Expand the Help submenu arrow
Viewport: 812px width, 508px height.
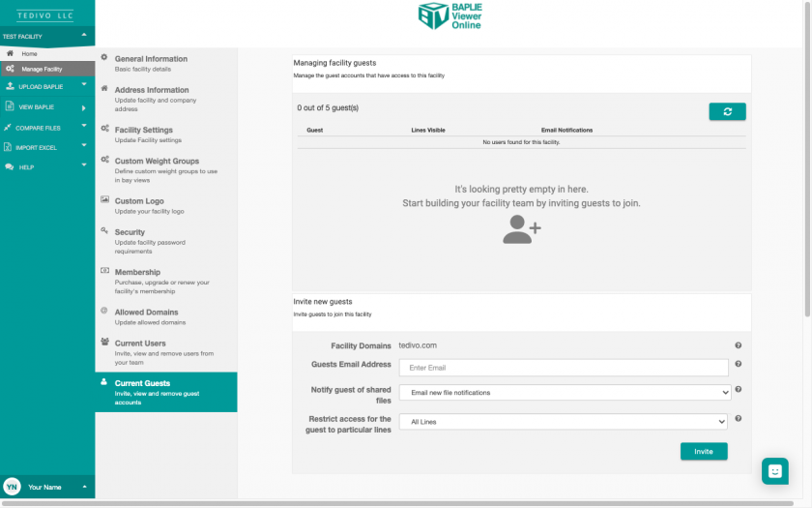(x=84, y=164)
